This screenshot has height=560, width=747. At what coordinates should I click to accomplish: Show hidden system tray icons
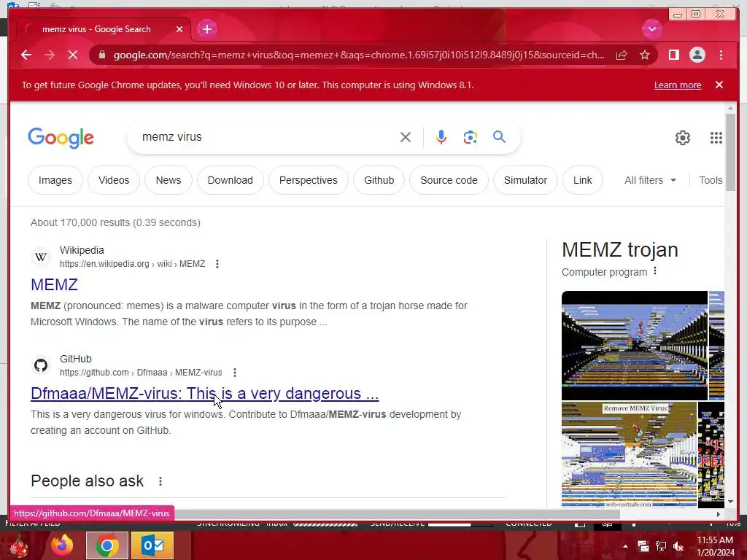pos(625,546)
